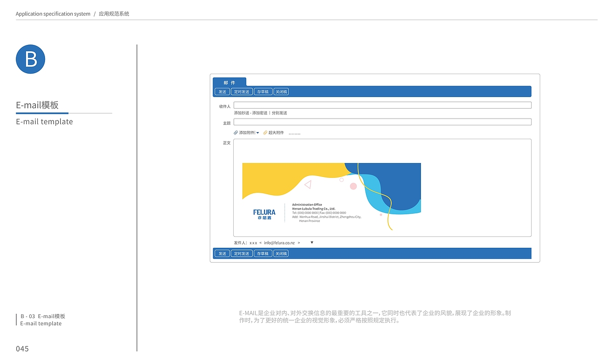Click the page number 045
The height and width of the screenshot is (364, 613).
(23, 349)
